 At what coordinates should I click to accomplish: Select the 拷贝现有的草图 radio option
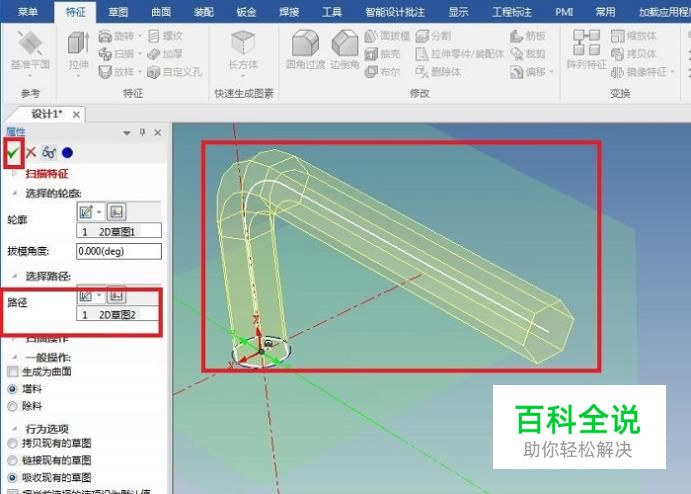pyautogui.click(x=12, y=443)
